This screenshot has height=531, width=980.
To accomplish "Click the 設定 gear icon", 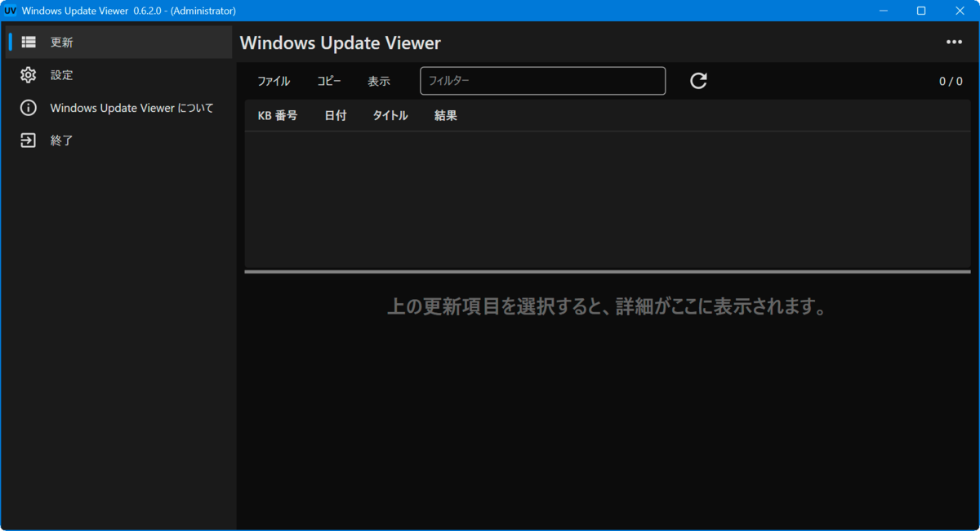I will click(x=29, y=75).
